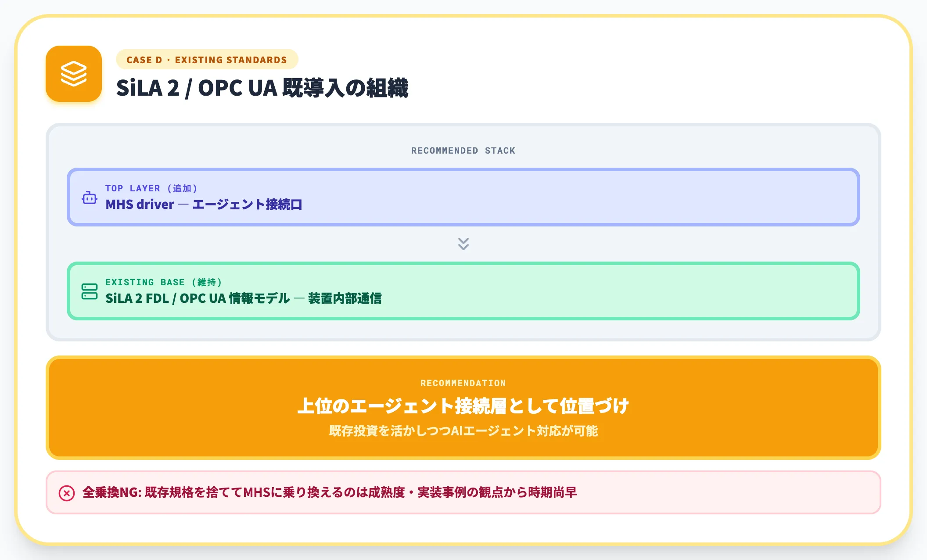Click the SiLA 2 FDL / OPC UA 情報モデル text
The width and height of the screenshot is (927, 560).
pyautogui.click(x=198, y=298)
